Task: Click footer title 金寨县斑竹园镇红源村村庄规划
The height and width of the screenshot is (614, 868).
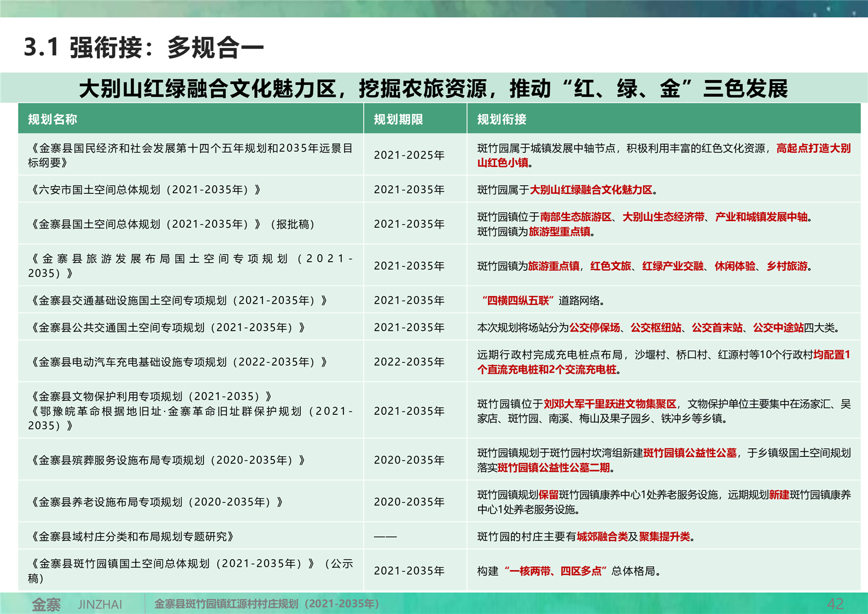Action: tap(266, 604)
